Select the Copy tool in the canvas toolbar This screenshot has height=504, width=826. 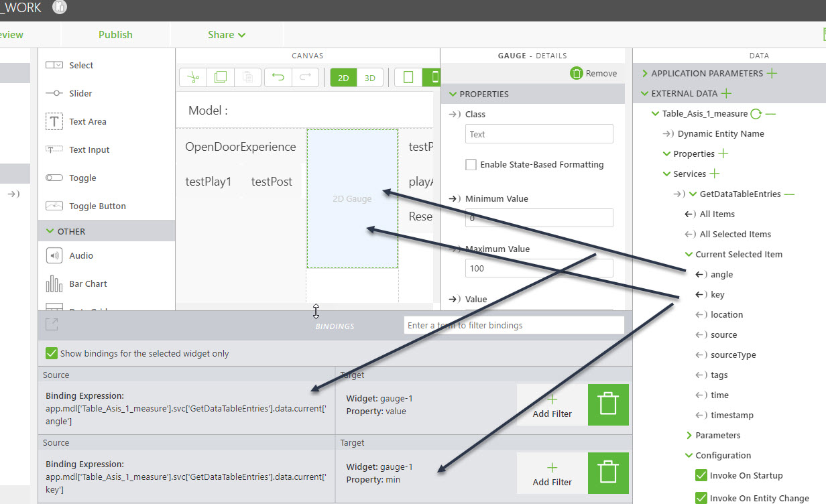pos(220,77)
